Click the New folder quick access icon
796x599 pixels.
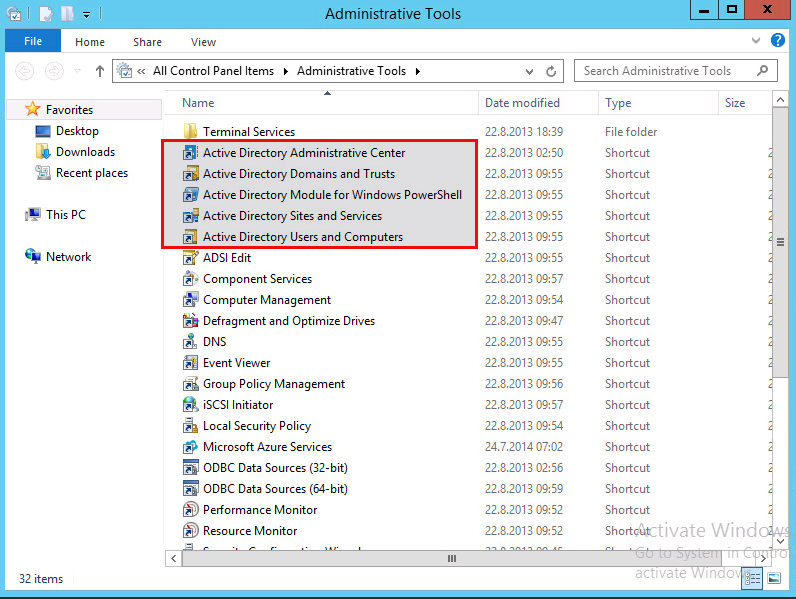click(x=67, y=14)
